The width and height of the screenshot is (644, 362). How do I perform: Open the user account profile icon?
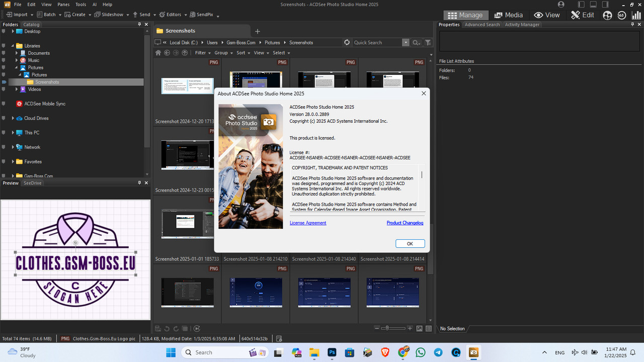click(x=561, y=5)
